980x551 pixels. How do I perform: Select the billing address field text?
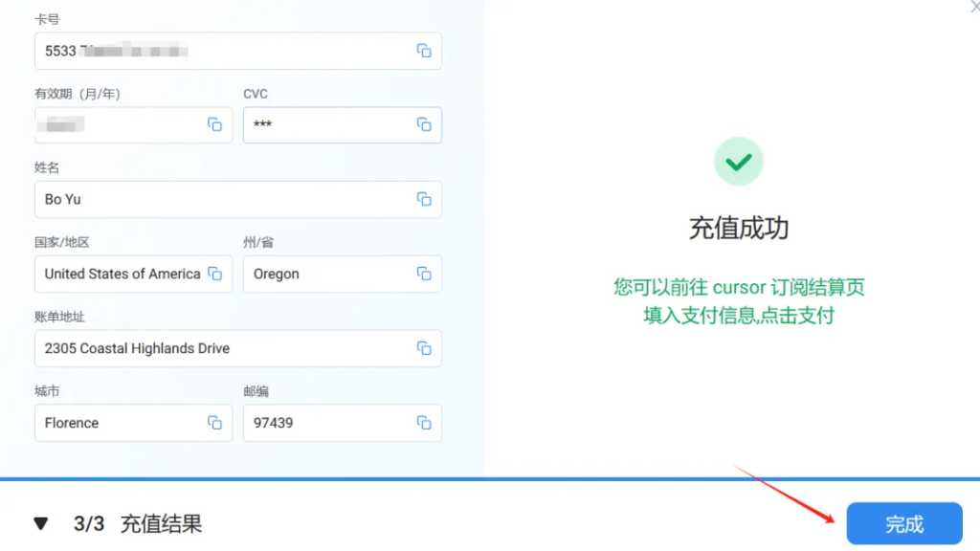click(x=137, y=348)
